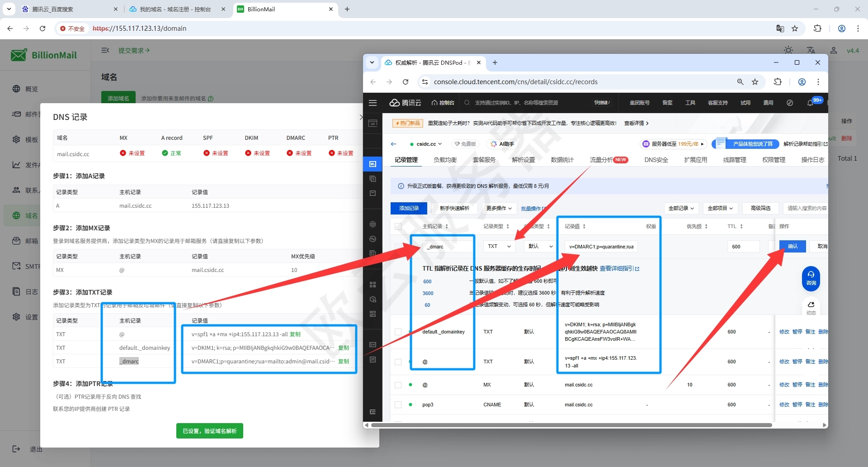Click the 咨询 support chat floating button
868x467 pixels.
click(x=811, y=278)
